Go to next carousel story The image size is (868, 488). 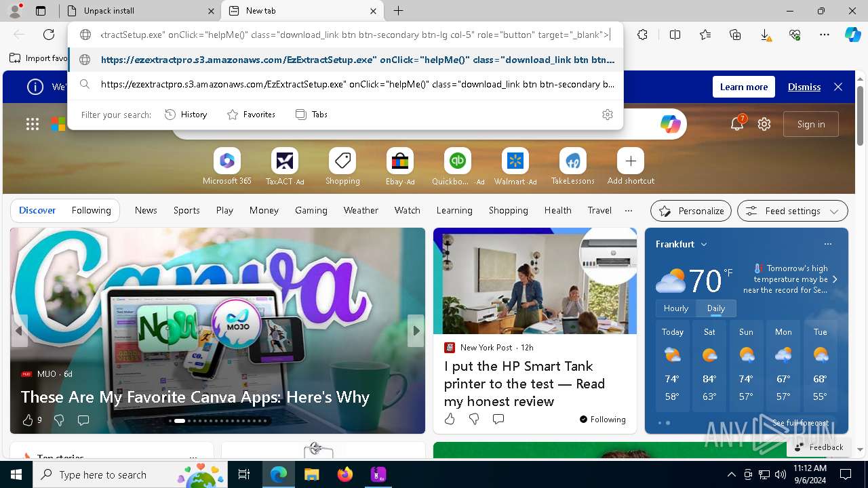416,331
